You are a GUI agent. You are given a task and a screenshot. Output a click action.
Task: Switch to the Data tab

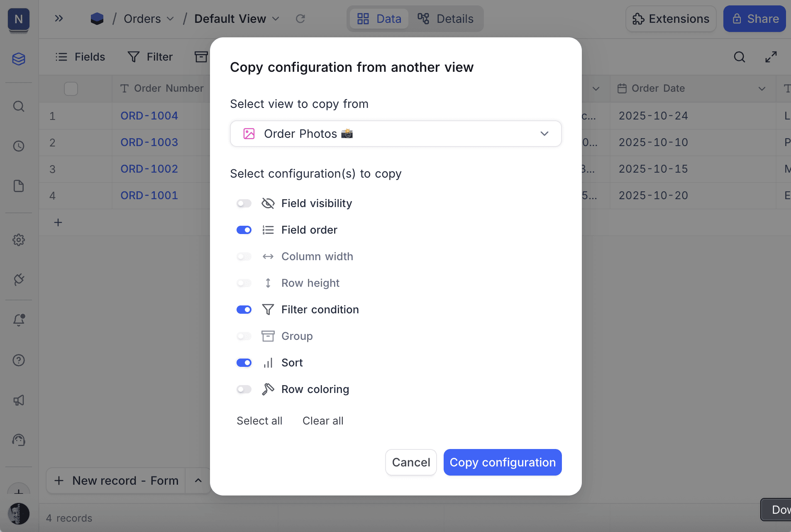click(379, 19)
